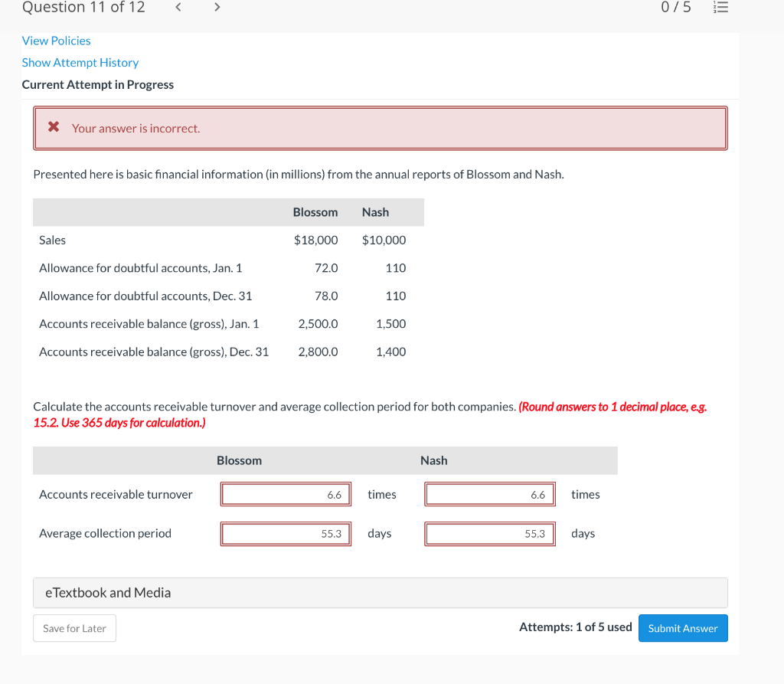The image size is (784, 684).
Task: Click Nash accounts receivable turnover field
Action: coord(490,494)
